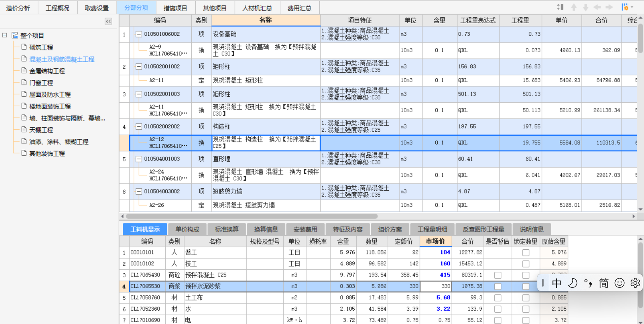Click the move left (promote) arrow icon
This screenshot has height=324, width=644.
tap(597, 7)
